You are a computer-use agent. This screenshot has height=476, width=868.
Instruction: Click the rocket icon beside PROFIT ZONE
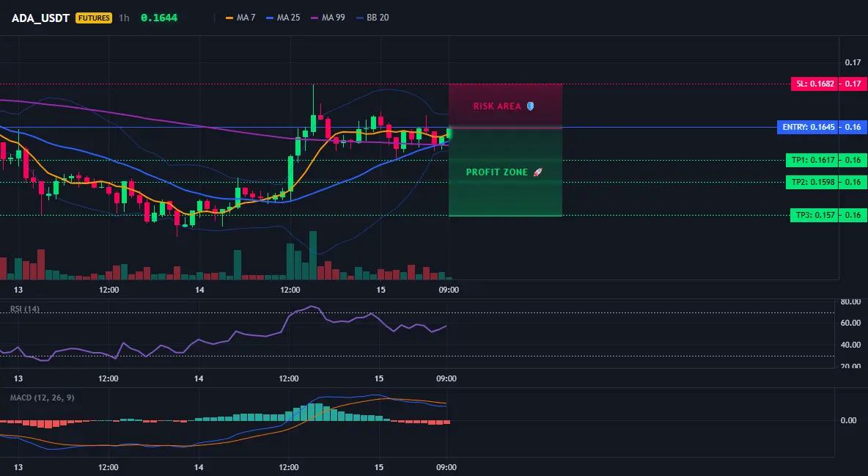click(537, 172)
